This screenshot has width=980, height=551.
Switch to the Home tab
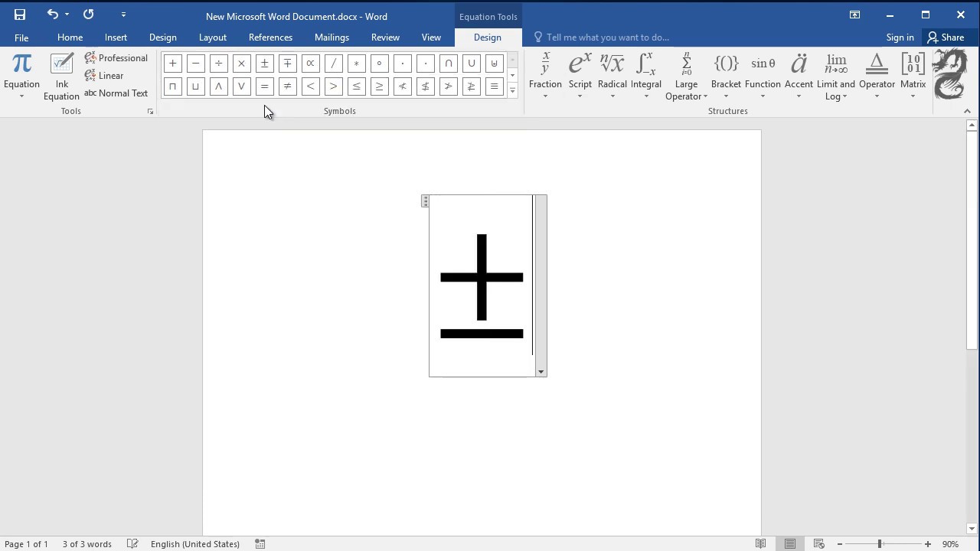coord(70,37)
